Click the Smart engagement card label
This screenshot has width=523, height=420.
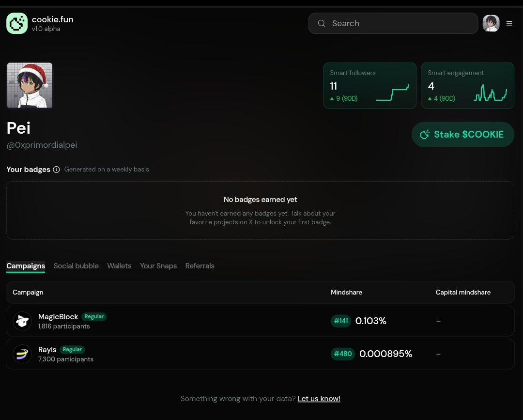click(x=456, y=73)
